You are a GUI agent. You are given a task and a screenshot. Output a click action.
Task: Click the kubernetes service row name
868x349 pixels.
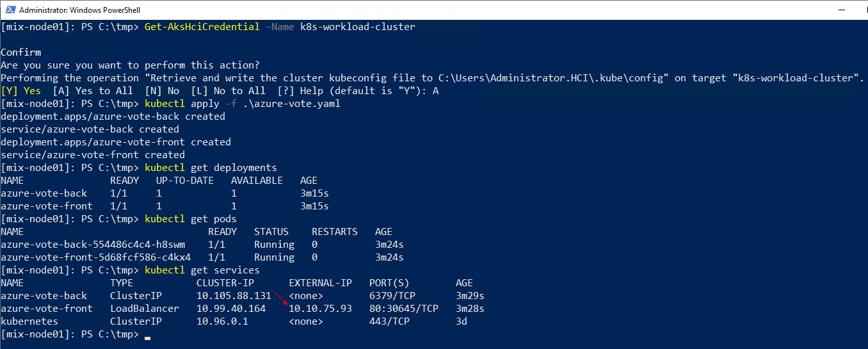coord(29,321)
